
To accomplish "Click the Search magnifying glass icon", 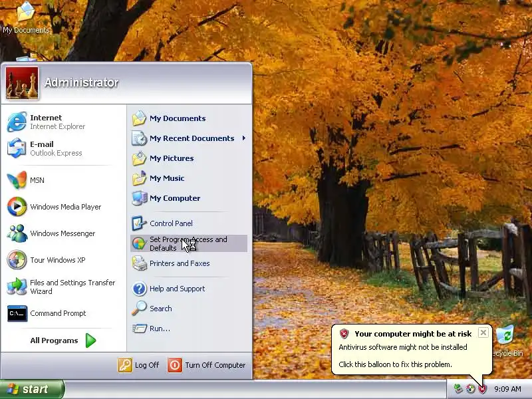I will [x=139, y=308].
